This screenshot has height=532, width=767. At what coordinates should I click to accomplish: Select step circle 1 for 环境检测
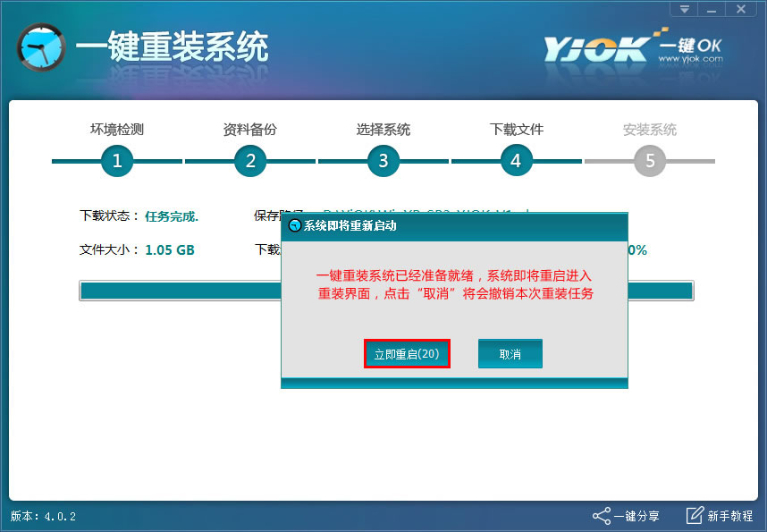tap(115, 161)
